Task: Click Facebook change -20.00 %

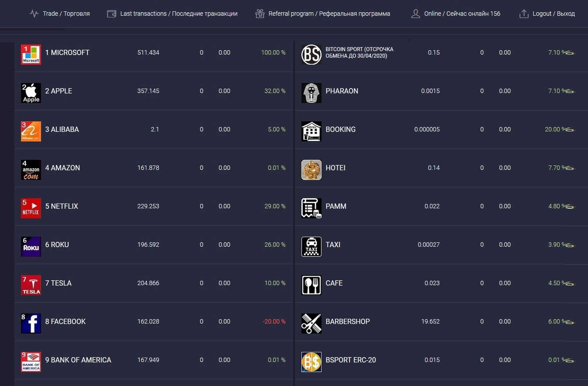Action: tap(274, 321)
